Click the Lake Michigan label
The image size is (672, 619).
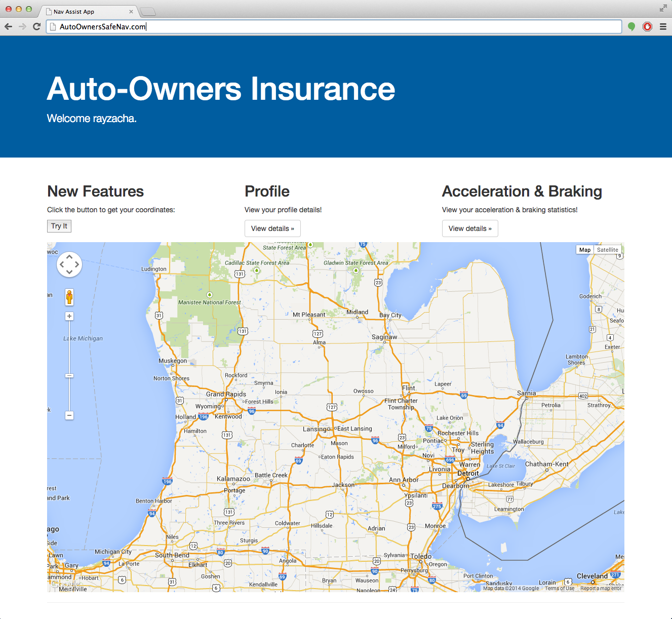[83, 338]
